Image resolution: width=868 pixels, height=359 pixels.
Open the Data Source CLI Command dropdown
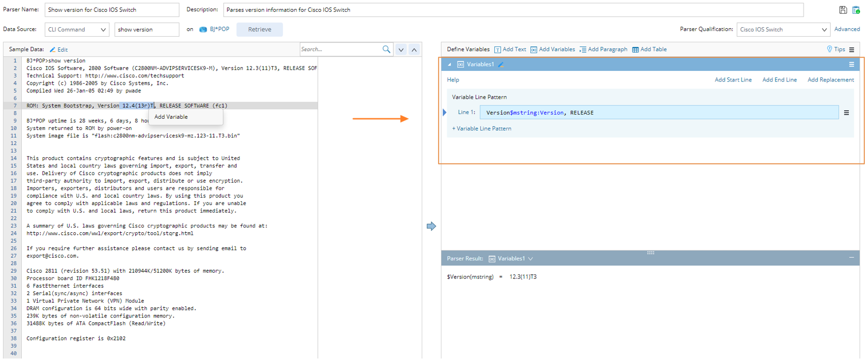point(77,29)
